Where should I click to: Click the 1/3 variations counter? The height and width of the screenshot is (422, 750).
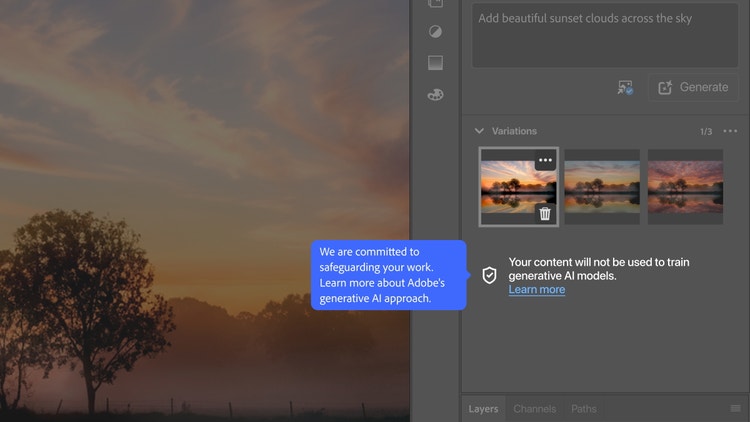coord(706,131)
